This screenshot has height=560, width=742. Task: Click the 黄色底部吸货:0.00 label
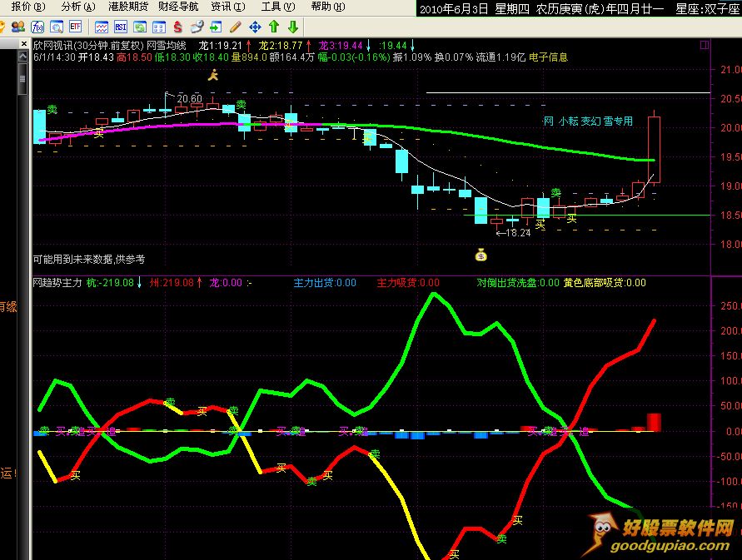pyautogui.click(x=605, y=283)
